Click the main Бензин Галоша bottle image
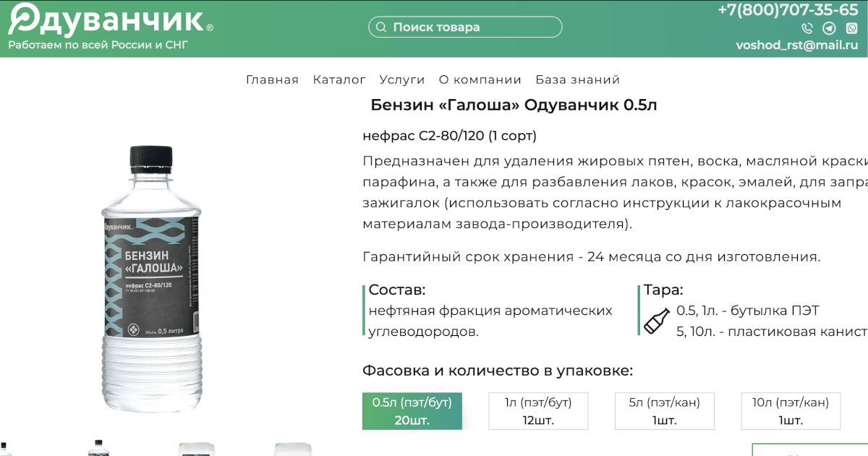Screen dimensions: 868x456 (153, 279)
